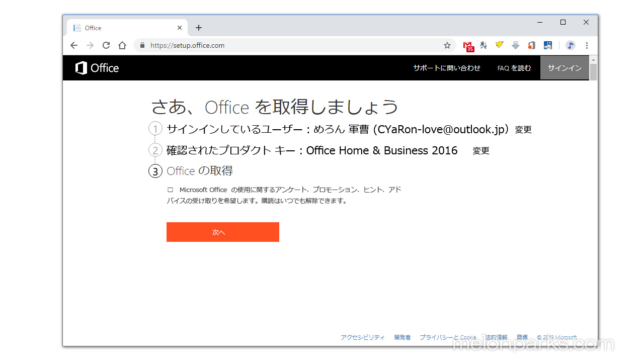The height and width of the screenshot is (362, 644).
Task: Click the orange 次へ button
Action: (x=223, y=232)
